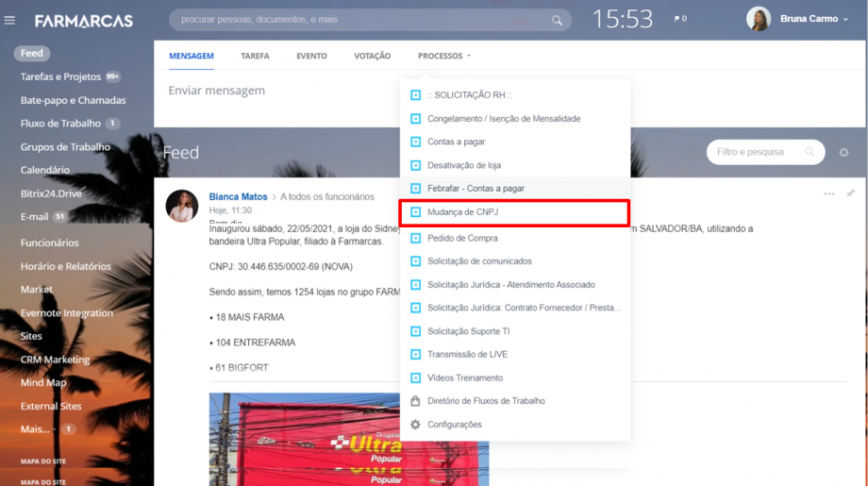Expand the Mais... sidebar section

[36, 429]
